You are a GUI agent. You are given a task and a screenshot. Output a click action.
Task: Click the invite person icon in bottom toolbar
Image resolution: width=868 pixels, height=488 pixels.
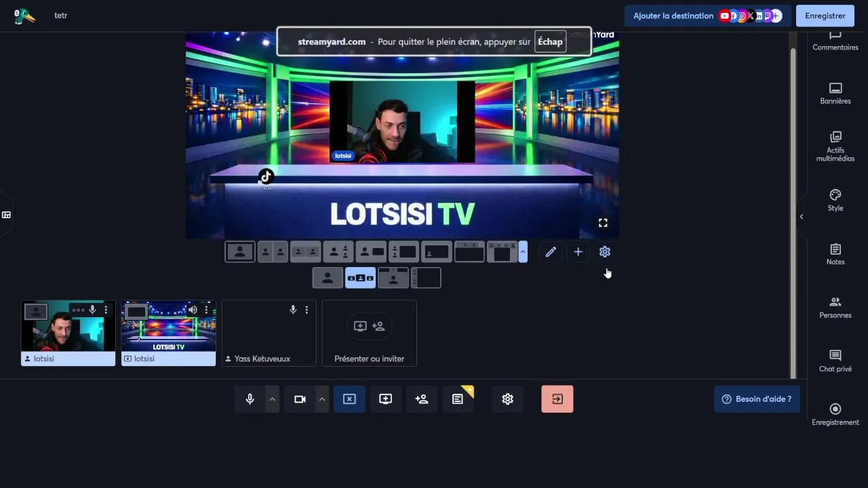[422, 399]
